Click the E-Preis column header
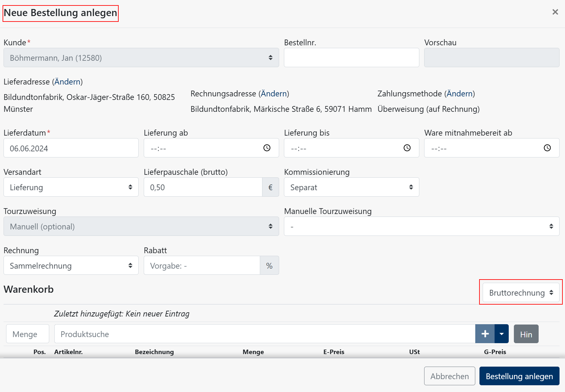This screenshot has height=392, width=565. [334, 352]
